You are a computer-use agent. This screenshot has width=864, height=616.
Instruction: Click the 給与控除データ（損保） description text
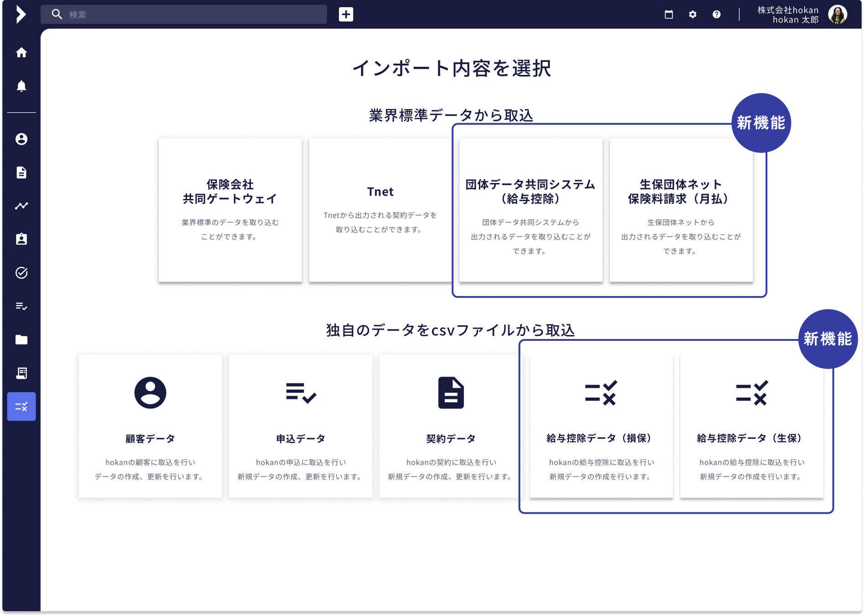point(601,470)
